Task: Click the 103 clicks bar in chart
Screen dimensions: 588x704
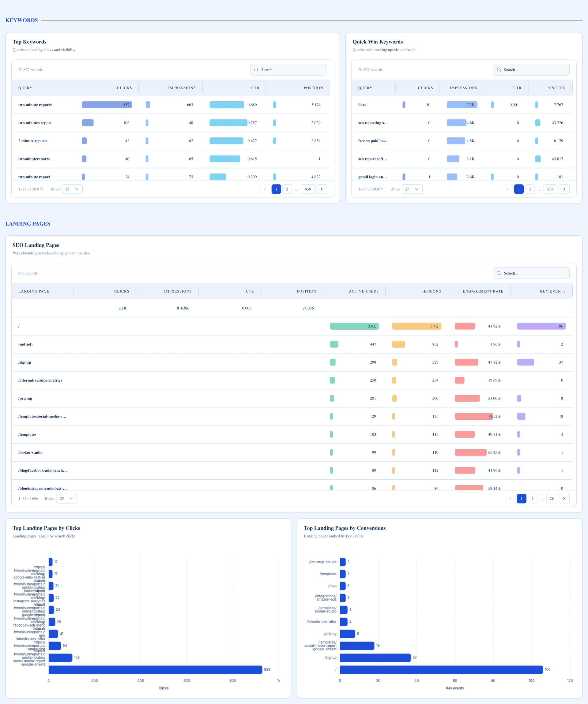Action: click(x=60, y=657)
